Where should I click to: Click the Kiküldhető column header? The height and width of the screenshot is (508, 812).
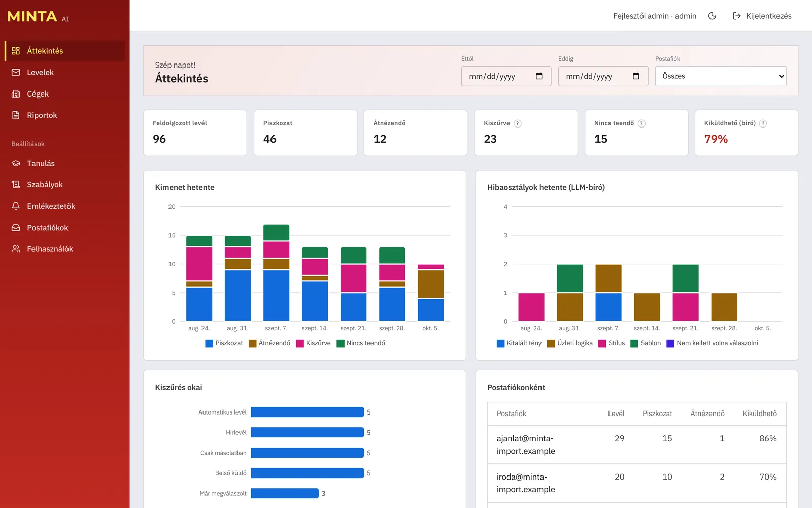[x=759, y=414]
